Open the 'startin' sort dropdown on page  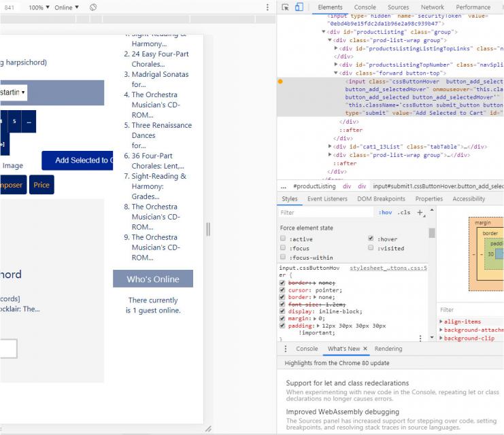(13, 92)
